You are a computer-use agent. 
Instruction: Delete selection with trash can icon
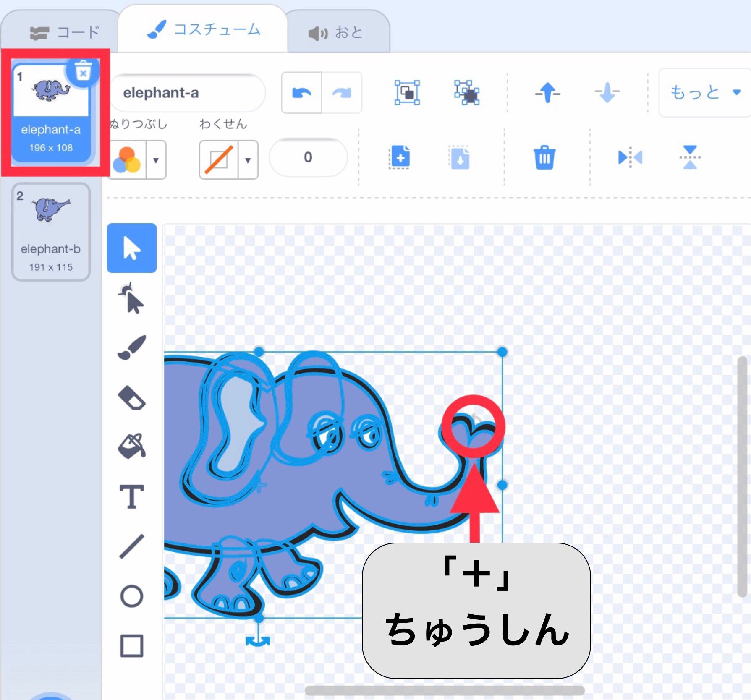pos(544,157)
